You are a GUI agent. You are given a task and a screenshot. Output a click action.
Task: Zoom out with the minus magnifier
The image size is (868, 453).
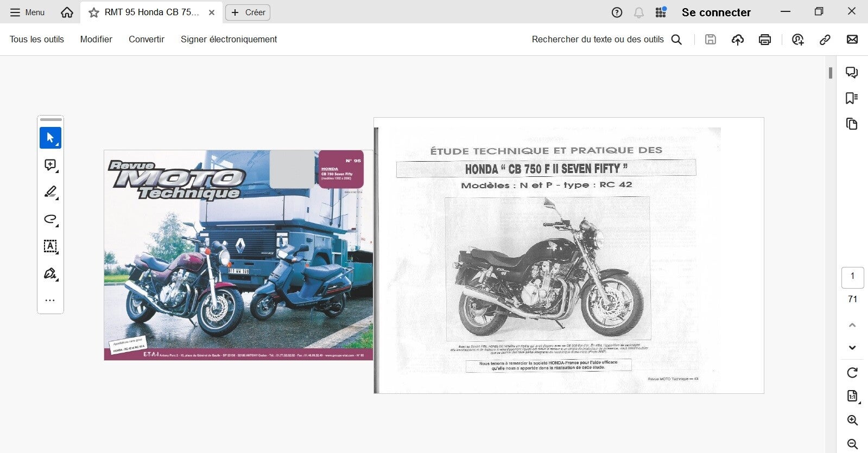pyautogui.click(x=852, y=444)
